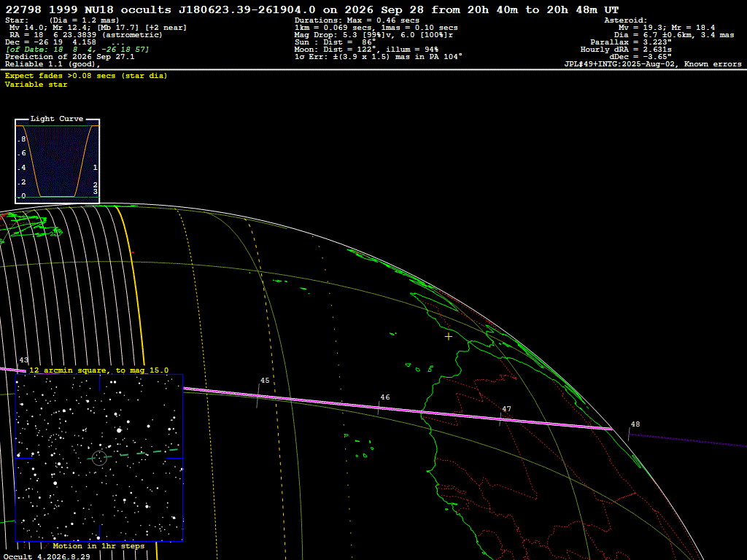Screen dimensions: 747x560
Task: Click the 'Motion in 1hr steps' caption
Action: (x=98, y=545)
